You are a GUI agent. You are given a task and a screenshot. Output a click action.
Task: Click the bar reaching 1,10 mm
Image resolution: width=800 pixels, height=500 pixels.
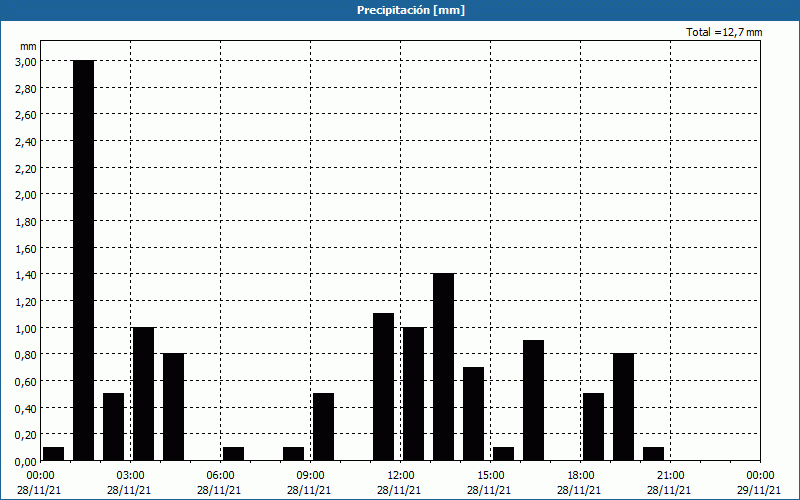tap(384, 387)
